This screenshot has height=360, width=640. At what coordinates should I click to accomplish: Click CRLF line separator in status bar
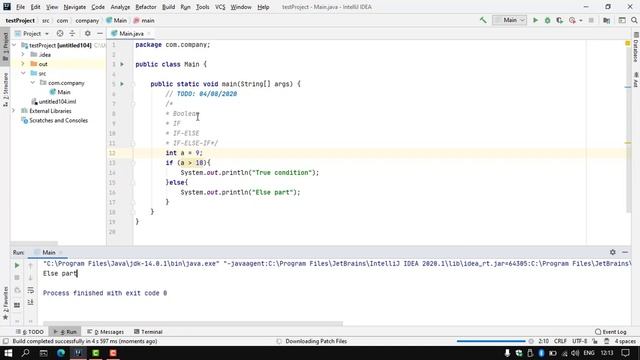[560, 341]
